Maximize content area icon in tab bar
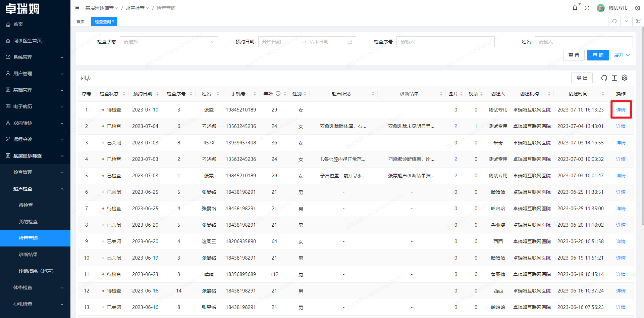The image size is (644, 318). click(639, 21)
